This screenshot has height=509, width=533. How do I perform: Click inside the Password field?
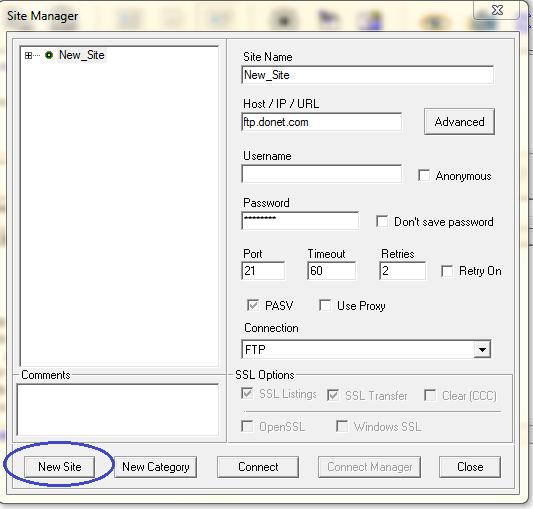300,221
